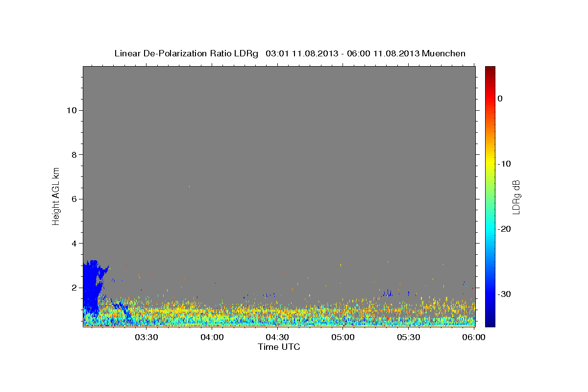The height and width of the screenshot is (392, 588).
Task: Click the colorbar tick label -20
Action: (505, 229)
